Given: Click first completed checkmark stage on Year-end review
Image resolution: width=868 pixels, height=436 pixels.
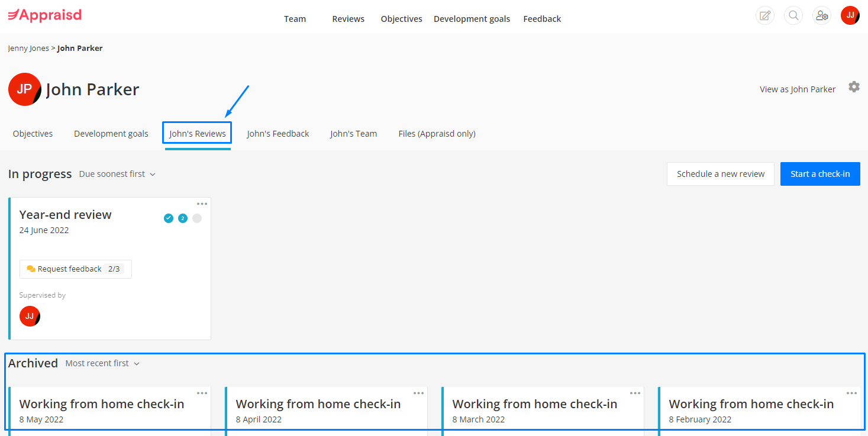Looking at the screenshot, I should tap(169, 218).
